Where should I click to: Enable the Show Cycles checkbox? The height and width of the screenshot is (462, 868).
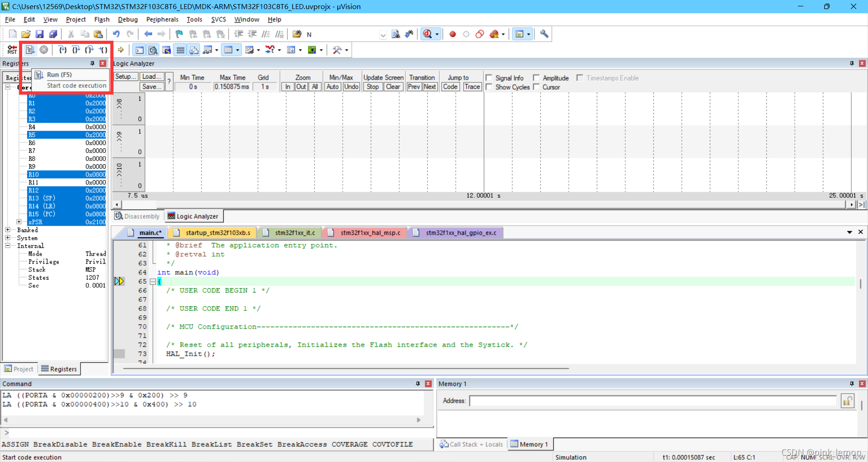[489, 87]
